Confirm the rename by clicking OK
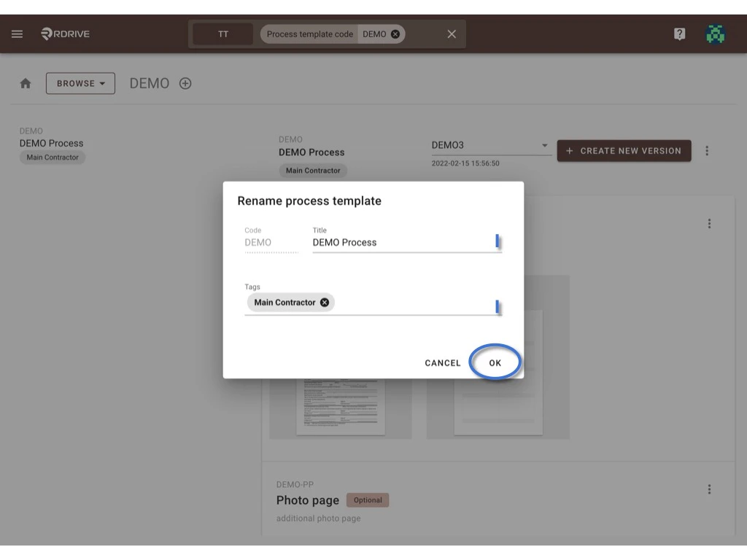Viewport: 747px width, 560px height. (495, 362)
